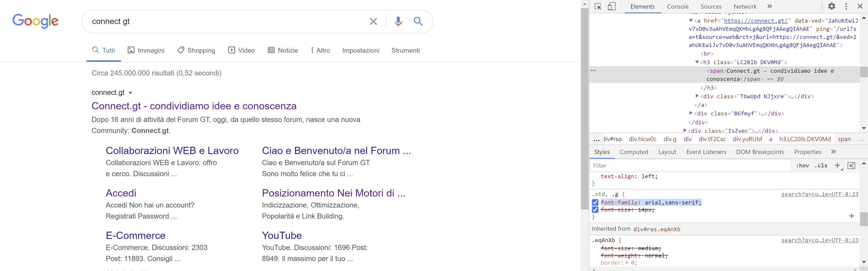Expand the div IsZvec node

[x=685, y=130]
